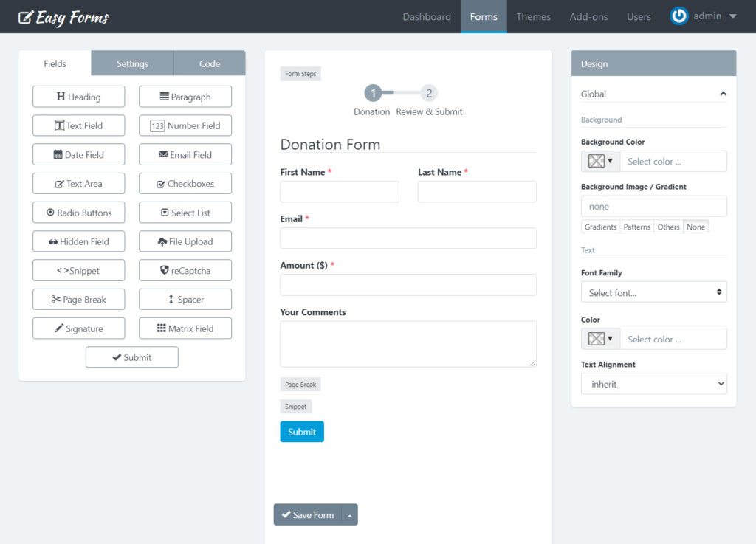This screenshot has height=544, width=756.
Task: Add a Radio Buttons field
Action: (x=79, y=213)
